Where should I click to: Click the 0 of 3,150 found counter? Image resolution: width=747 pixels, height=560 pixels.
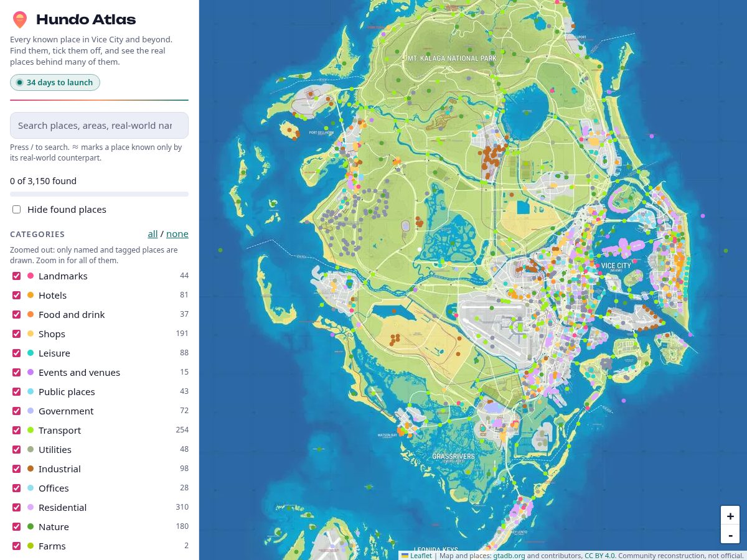44,181
